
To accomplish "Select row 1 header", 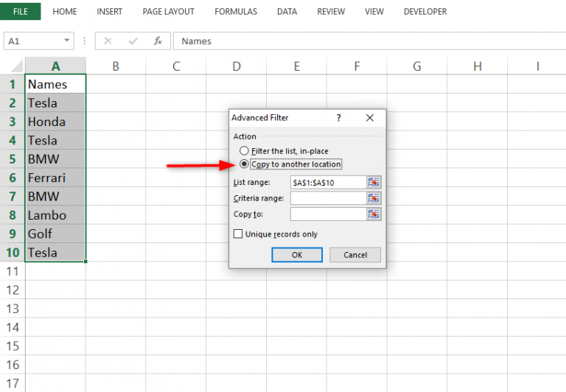I will [x=13, y=84].
